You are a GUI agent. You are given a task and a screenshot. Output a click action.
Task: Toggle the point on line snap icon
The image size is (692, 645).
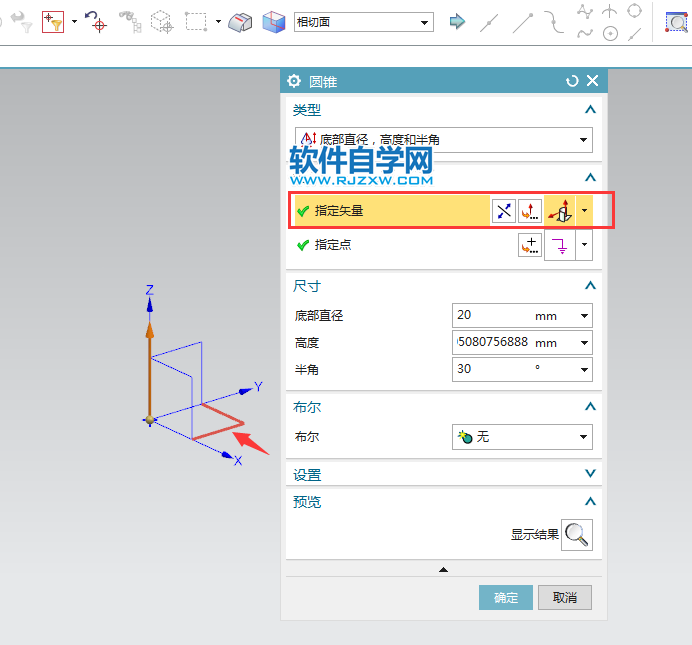tap(635, 34)
